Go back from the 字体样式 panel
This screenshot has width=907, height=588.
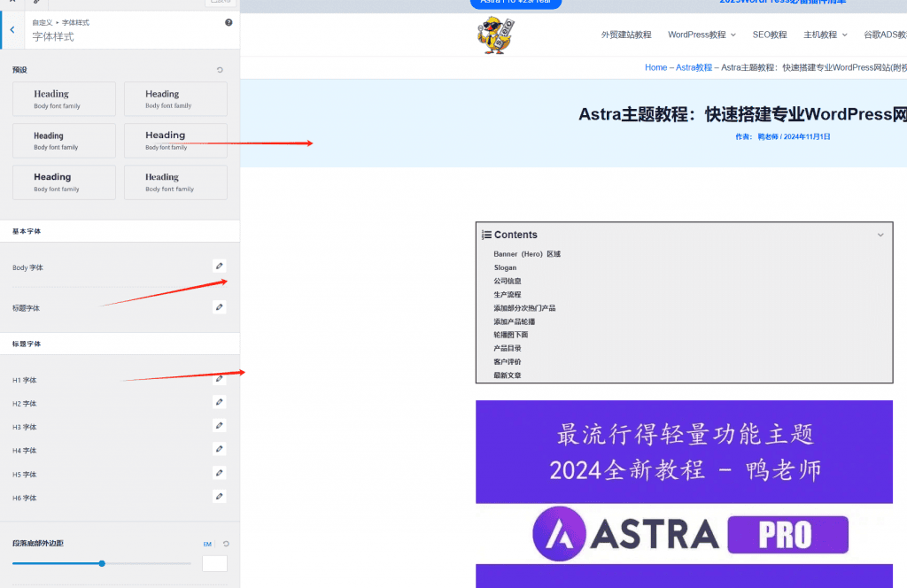coord(12,29)
